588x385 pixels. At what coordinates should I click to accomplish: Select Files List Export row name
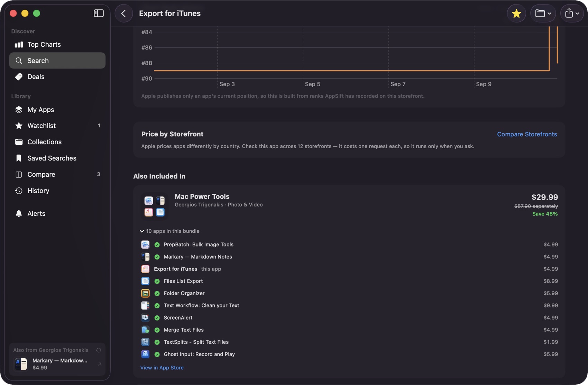click(183, 281)
